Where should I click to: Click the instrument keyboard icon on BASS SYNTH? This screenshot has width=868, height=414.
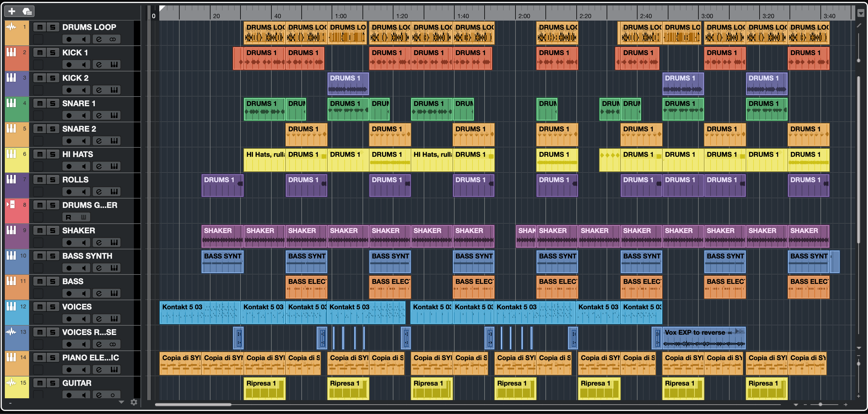pos(114,268)
